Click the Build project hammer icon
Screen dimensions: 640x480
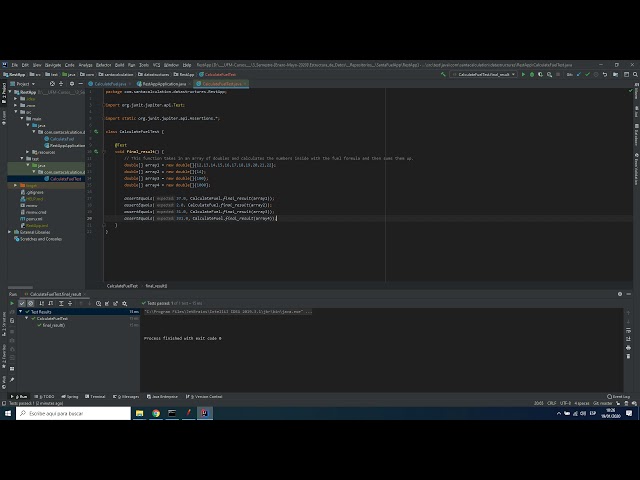(443, 75)
